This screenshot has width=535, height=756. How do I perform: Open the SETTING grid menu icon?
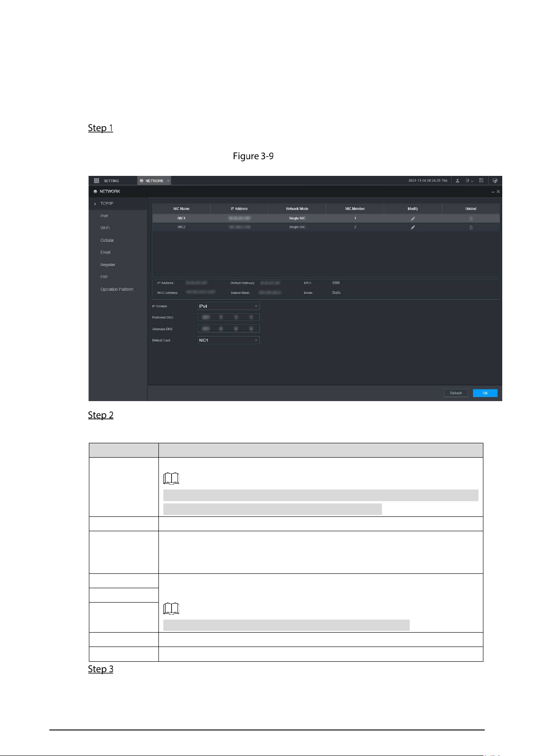[96, 180]
